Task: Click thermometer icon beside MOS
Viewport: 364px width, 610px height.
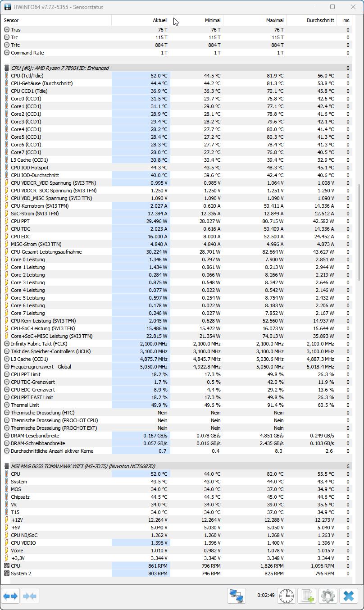Action: point(7,489)
